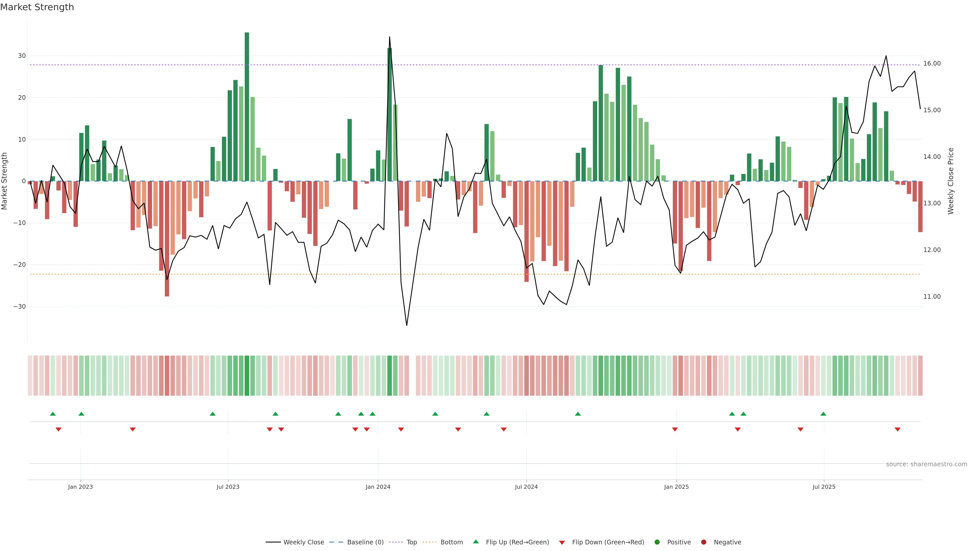Click the green Positive circle in legend
Screen dimensions: 980x551
point(657,542)
